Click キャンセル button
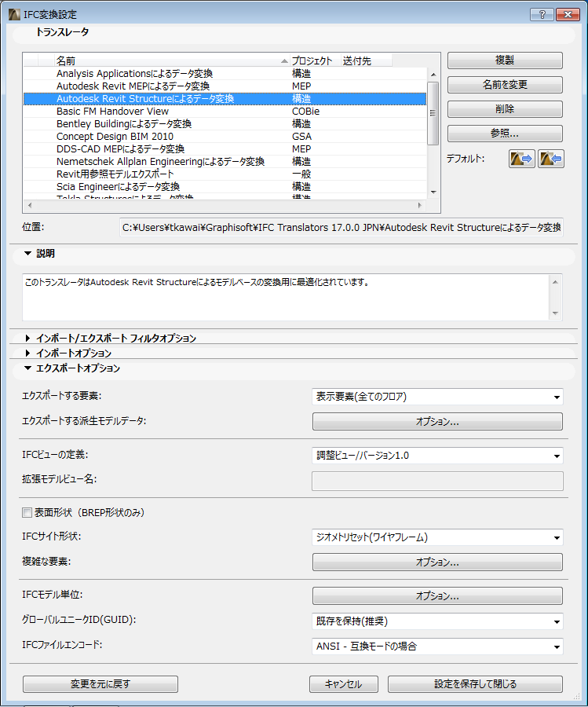 (343, 684)
